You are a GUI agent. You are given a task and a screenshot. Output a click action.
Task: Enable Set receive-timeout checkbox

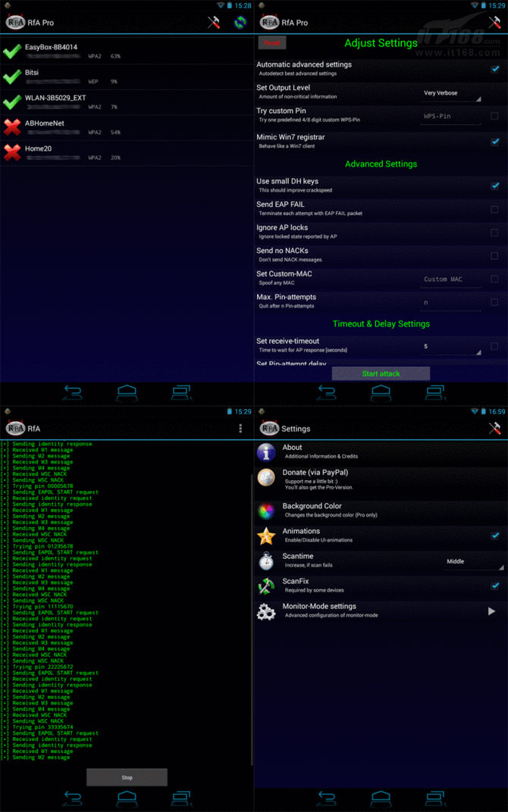[x=494, y=346]
